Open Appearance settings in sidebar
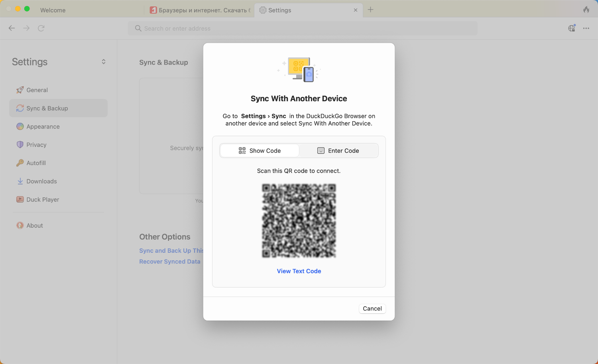The height and width of the screenshot is (364, 598). point(58,126)
